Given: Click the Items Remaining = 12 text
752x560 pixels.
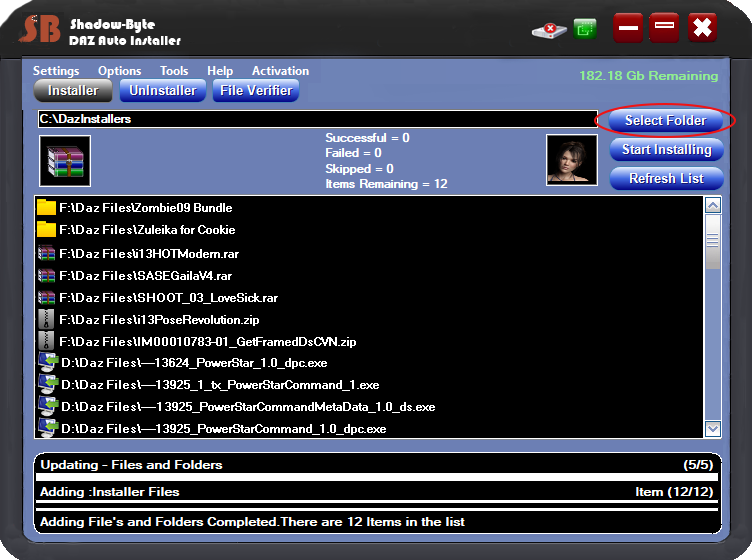Looking at the screenshot, I should [x=386, y=184].
